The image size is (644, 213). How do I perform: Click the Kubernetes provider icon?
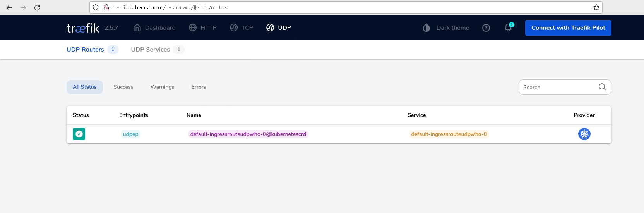pos(584,134)
